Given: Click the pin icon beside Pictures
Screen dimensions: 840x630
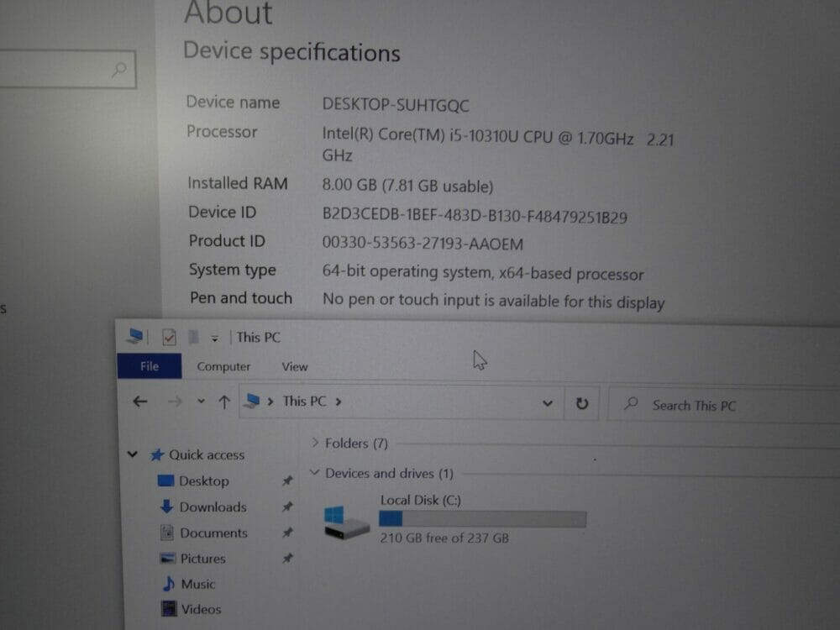Looking at the screenshot, I should pos(287,559).
